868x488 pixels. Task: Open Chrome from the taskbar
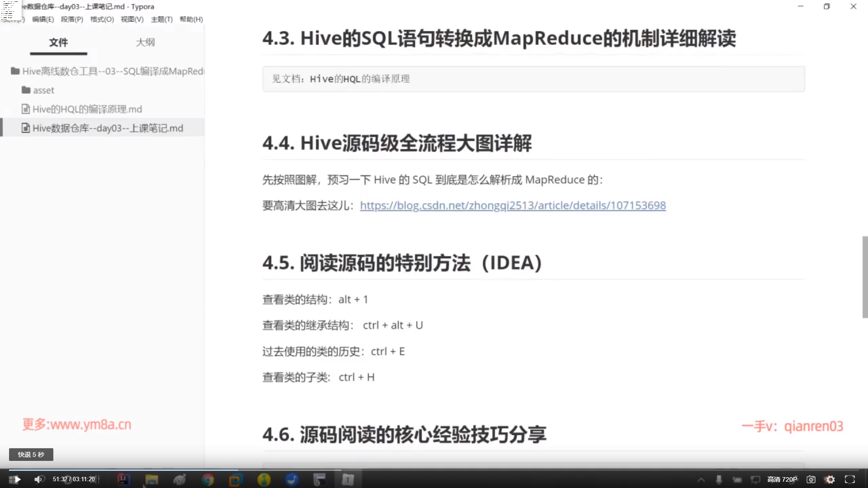pos(208,479)
